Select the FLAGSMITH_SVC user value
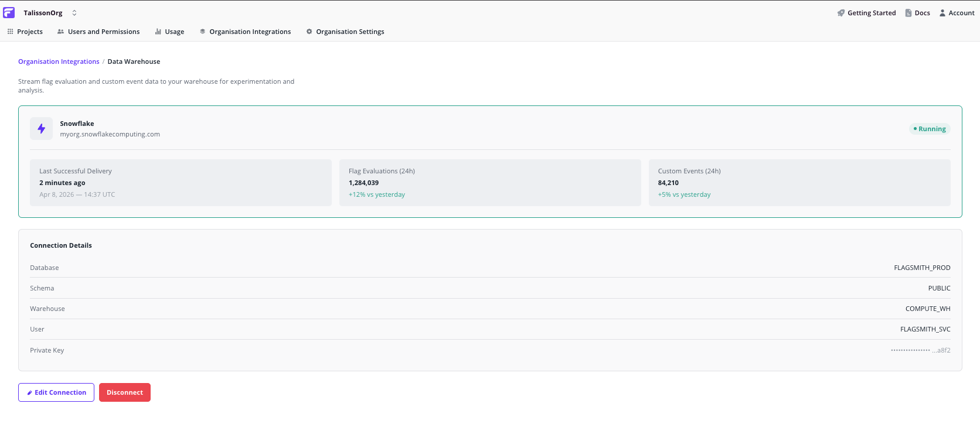Screen dimensions: 980x441 click(925, 329)
